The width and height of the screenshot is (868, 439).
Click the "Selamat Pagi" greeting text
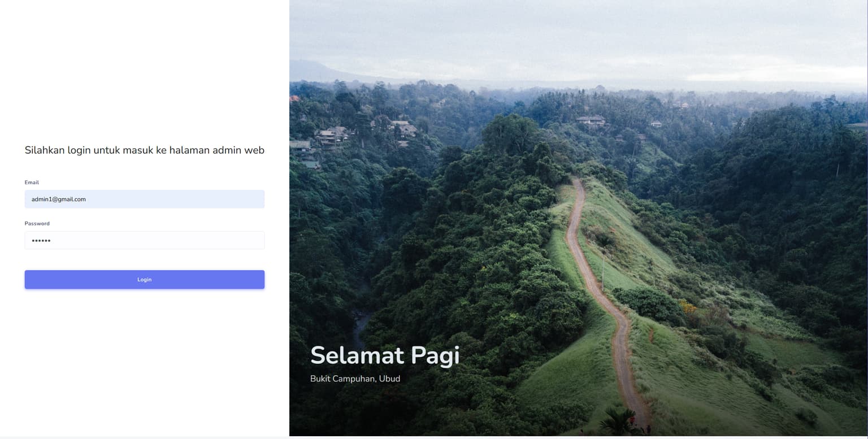tap(384, 355)
